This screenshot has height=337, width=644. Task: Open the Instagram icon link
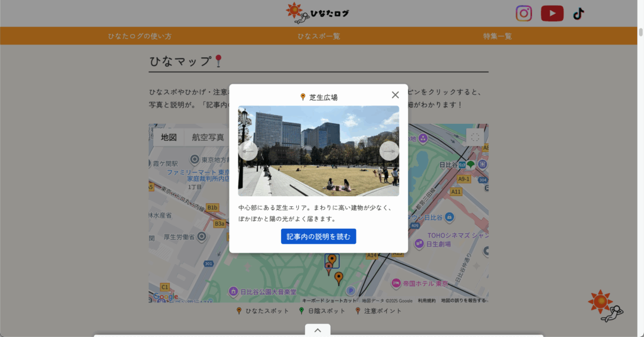(x=524, y=13)
